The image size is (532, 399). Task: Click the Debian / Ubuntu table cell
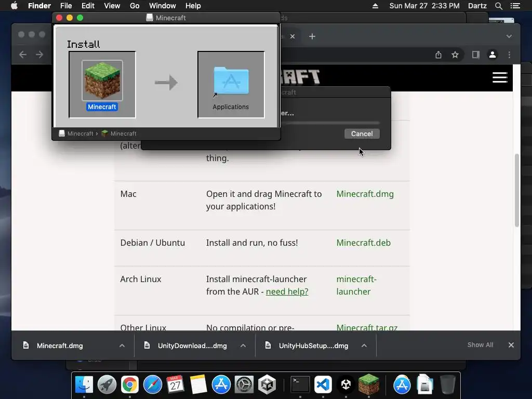(153, 243)
